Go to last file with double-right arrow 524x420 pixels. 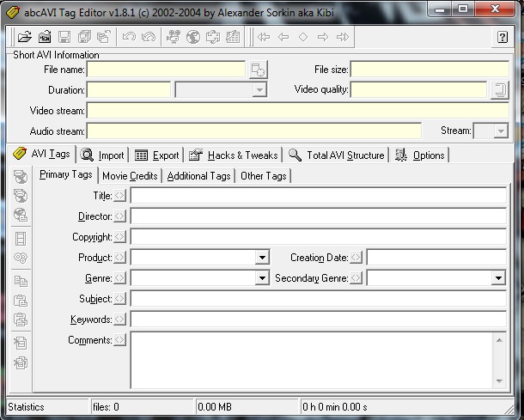click(x=343, y=37)
